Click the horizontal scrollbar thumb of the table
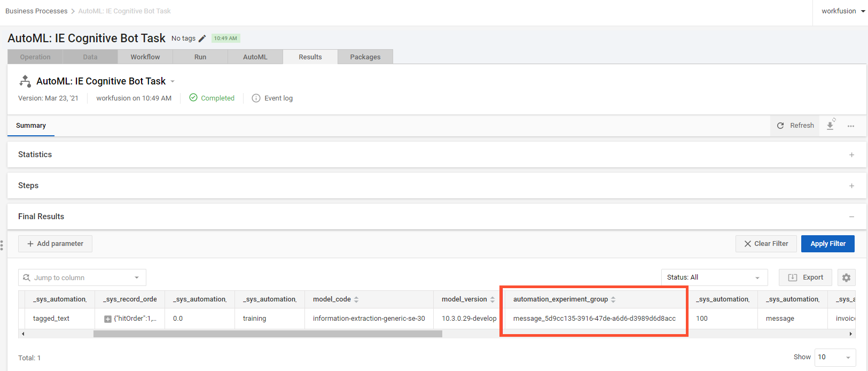 (x=268, y=334)
